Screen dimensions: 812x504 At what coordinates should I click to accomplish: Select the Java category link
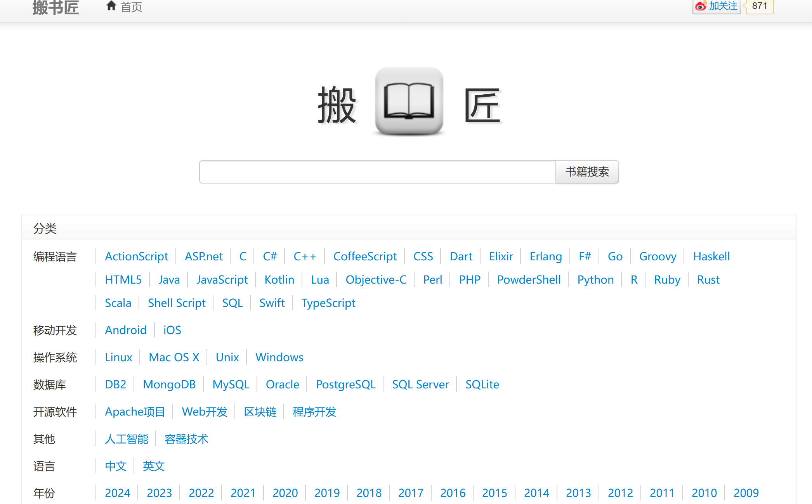click(169, 280)
